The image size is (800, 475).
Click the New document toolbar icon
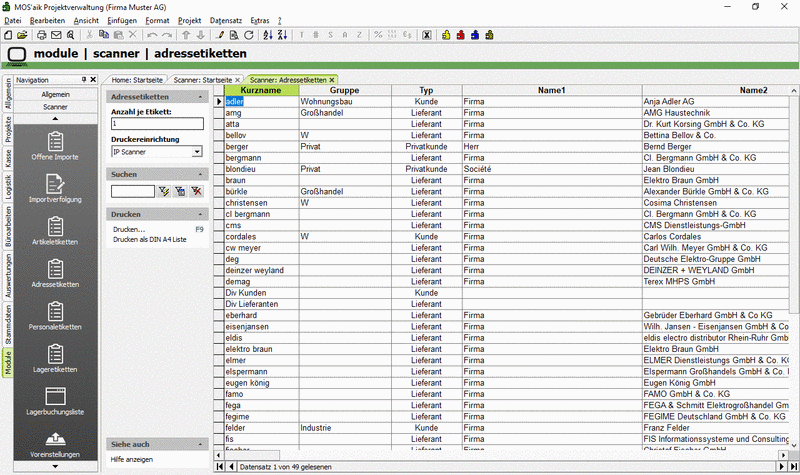[8, 35]
